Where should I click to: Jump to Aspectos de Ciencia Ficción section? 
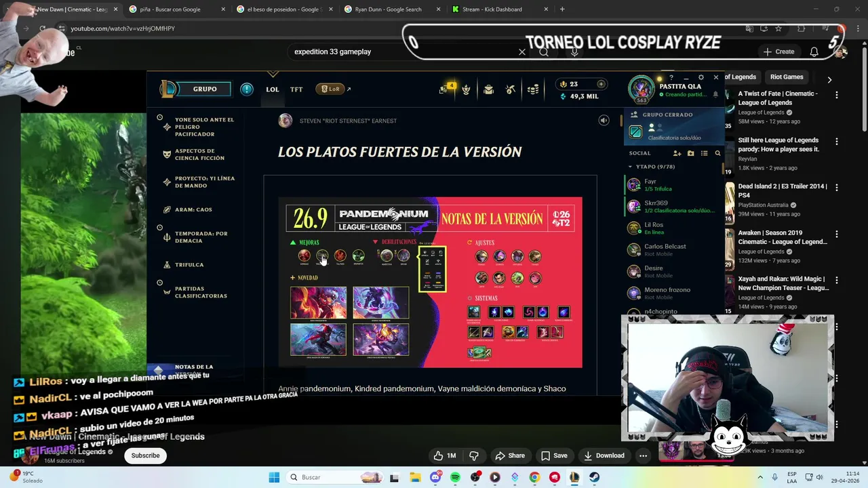[x=199, y=155]
